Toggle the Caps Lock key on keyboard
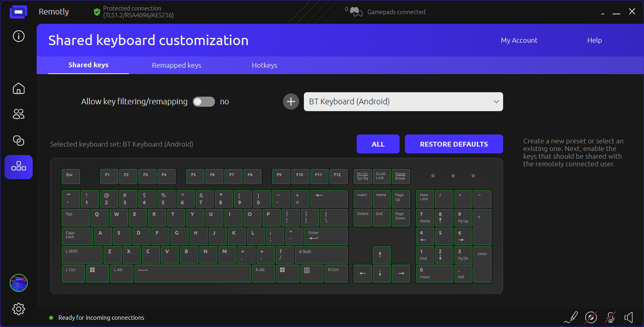This screenshot has width=644, height=327. click(77, 236)
